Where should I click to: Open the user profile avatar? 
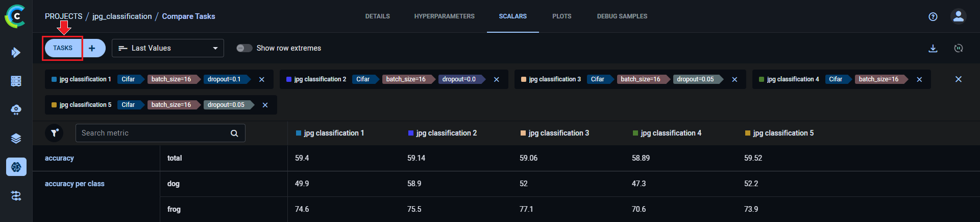[x=958, y=16]
